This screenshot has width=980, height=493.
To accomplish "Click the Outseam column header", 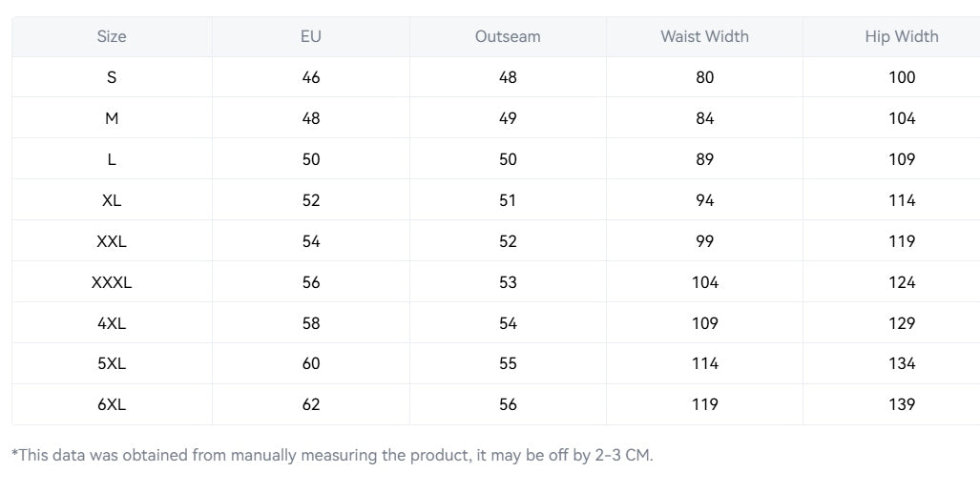I will pyautogui.click(x=508, y=37).
